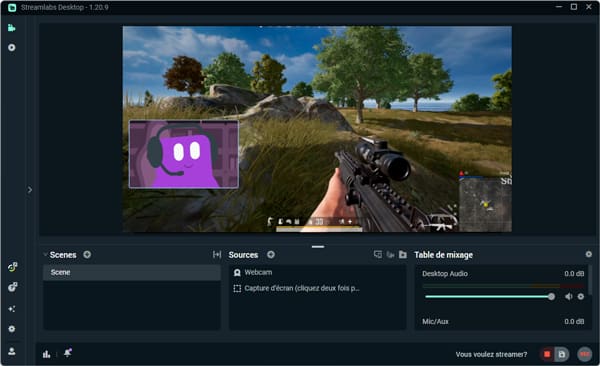Select the scene named Scene
The image size is (600, 366).
tap(132, 273)
